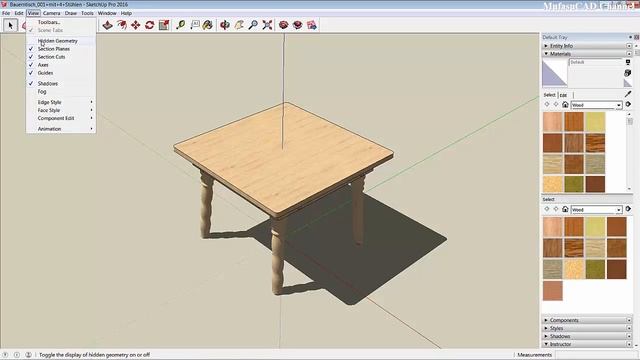
Task: Turn off Shadows in View menu
Action: tap(61, 84)
